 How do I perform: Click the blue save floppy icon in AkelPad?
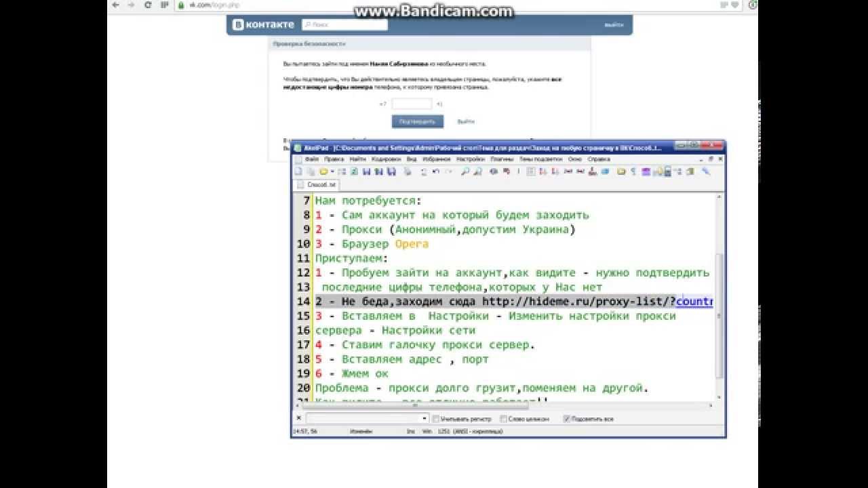coord(366,172)
